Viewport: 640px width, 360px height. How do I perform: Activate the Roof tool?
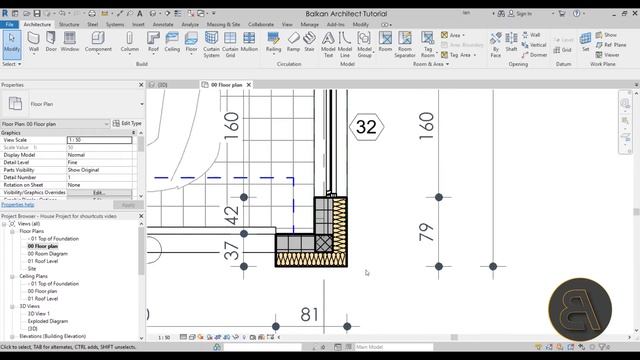(x=153, y=42)
